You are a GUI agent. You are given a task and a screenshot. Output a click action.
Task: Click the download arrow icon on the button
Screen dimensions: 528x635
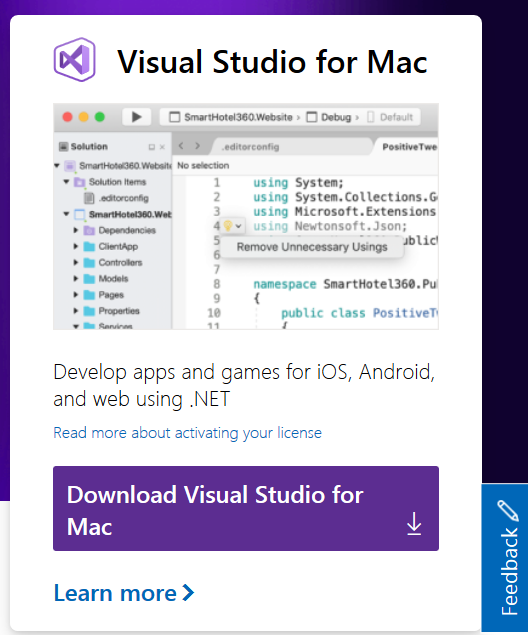click(414, 524)
